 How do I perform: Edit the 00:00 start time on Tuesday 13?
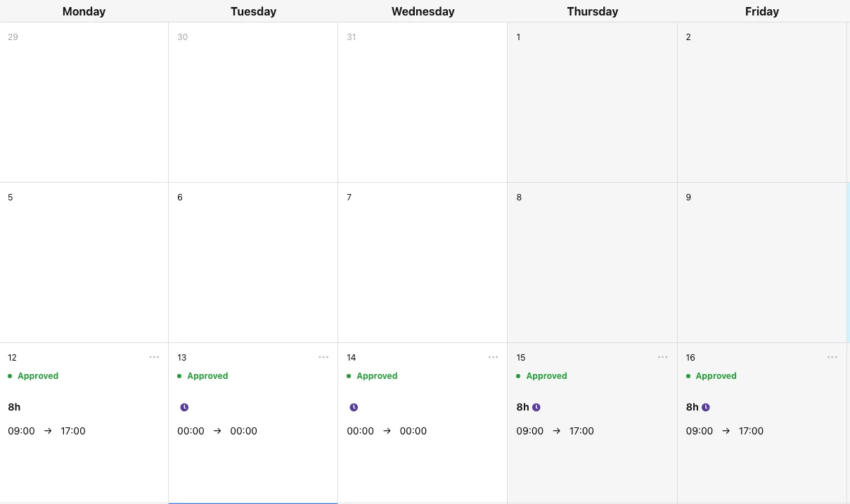pos(191,431)
